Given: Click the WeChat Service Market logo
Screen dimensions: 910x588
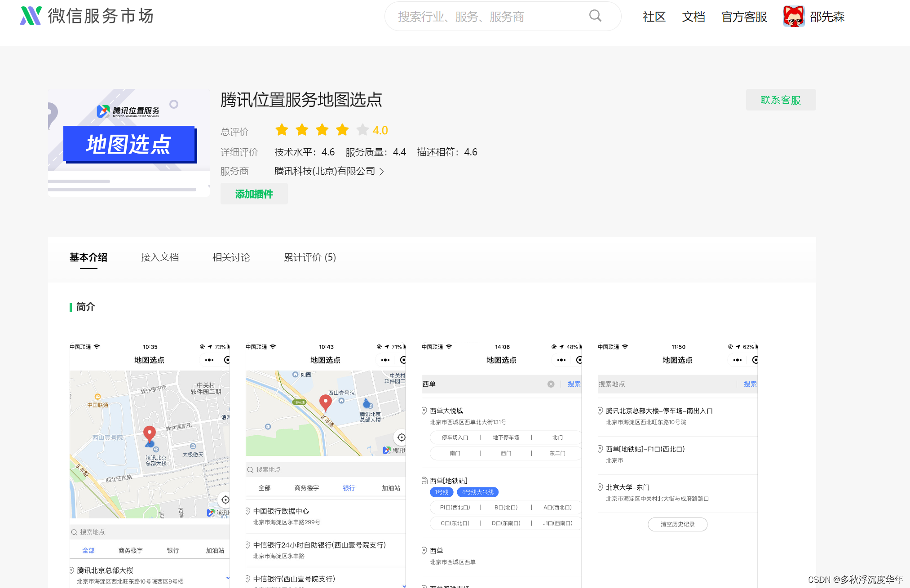Looking at the screenshot, I should click(x=31, y=16).
